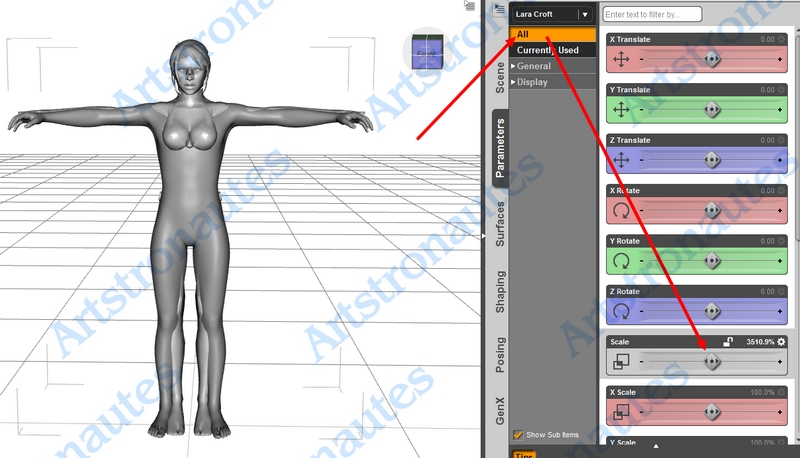Image resolution: width=800 pixels, height=458 pixels.
Task: Increase Scale with the plus button
Action: coord(780,362)
